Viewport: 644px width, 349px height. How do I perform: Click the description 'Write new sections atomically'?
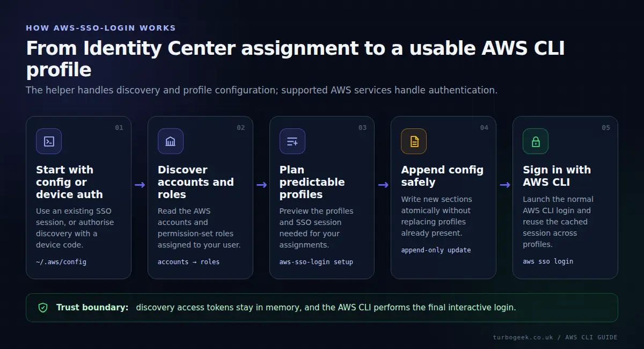[436, 216]
